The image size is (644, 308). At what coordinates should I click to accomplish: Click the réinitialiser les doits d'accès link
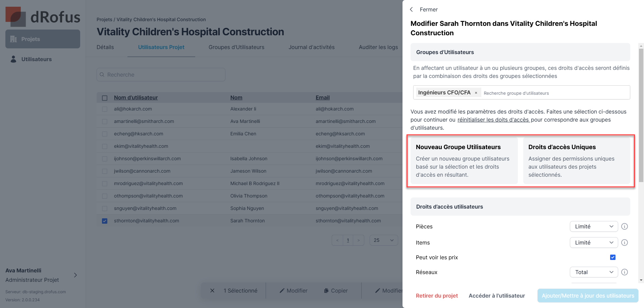tap(493, 120)
